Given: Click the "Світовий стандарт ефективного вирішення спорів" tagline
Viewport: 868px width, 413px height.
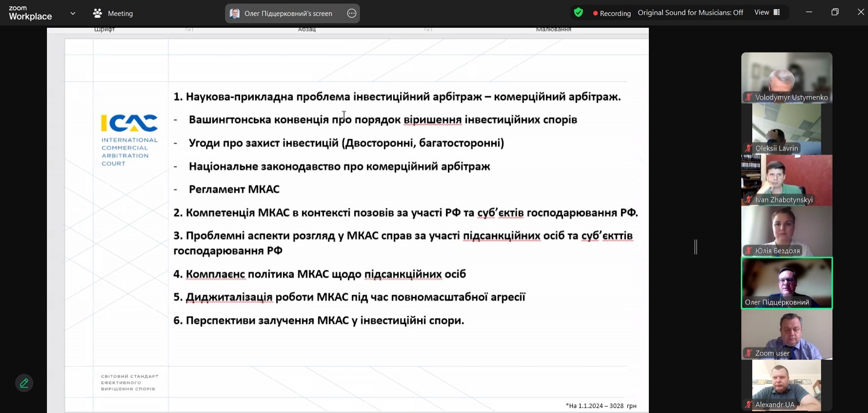Looking at the screenshot, I should pos(130,382).
